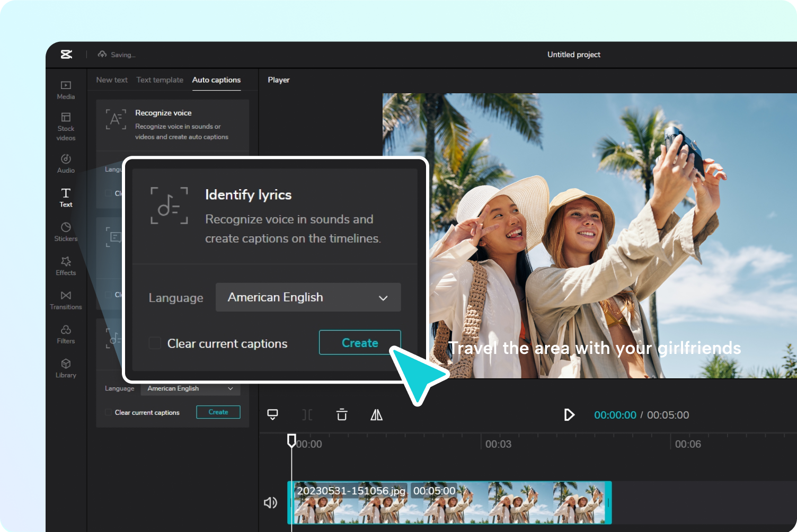Click the Split clip tool icon
Image resolution: width=797 pixels, height=532 pixels.
pos(307,414)
